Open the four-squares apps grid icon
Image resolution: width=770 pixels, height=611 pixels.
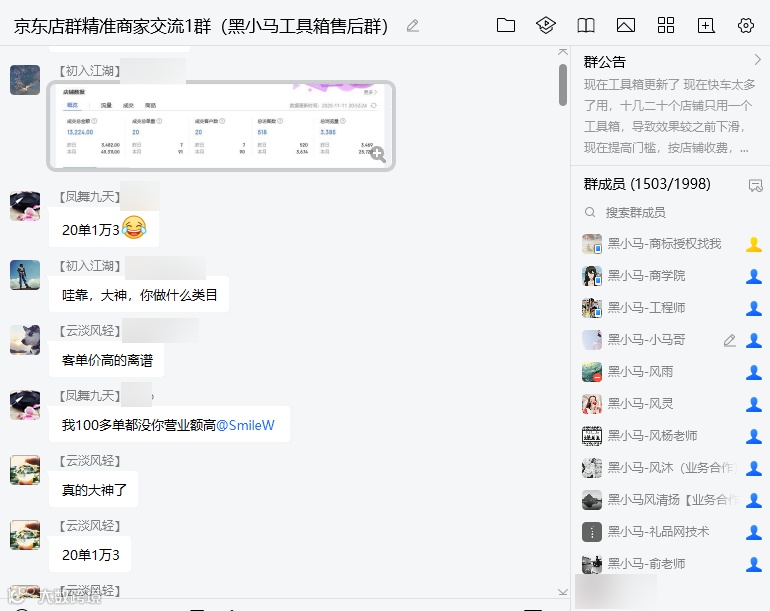(x=666, y=25)
